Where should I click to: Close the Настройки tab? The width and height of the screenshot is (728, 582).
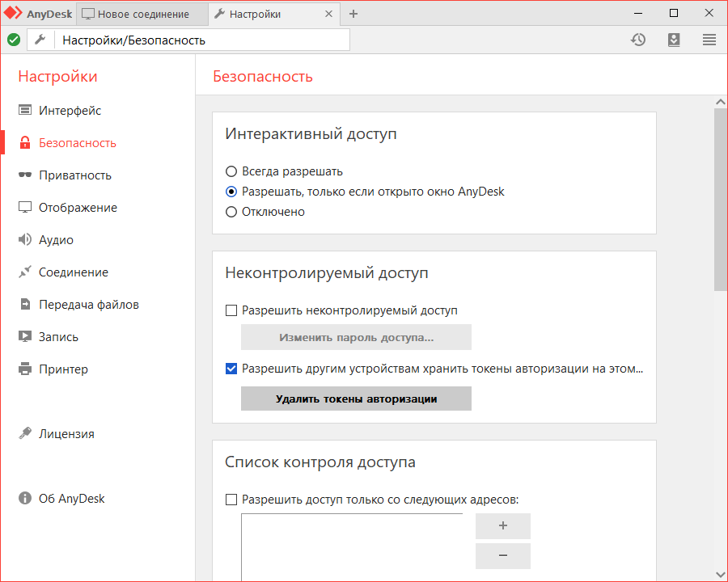coord(328,14)
